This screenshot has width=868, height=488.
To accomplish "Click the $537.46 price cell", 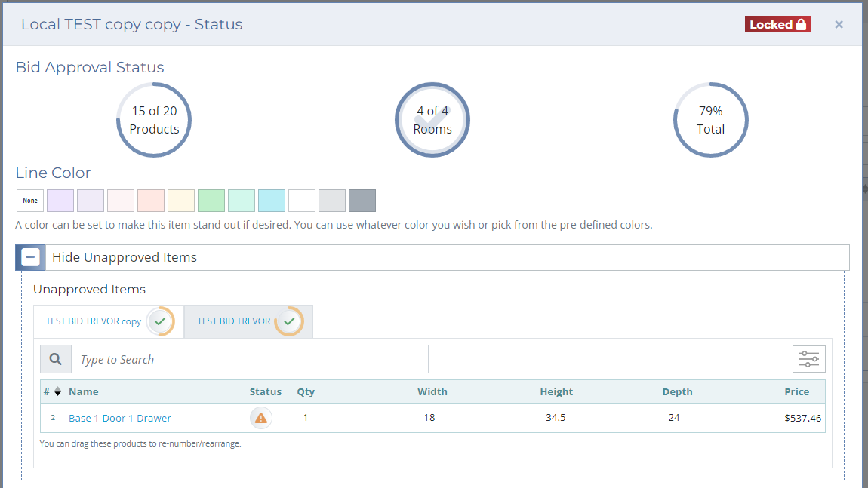I will [x=802, y=419].
